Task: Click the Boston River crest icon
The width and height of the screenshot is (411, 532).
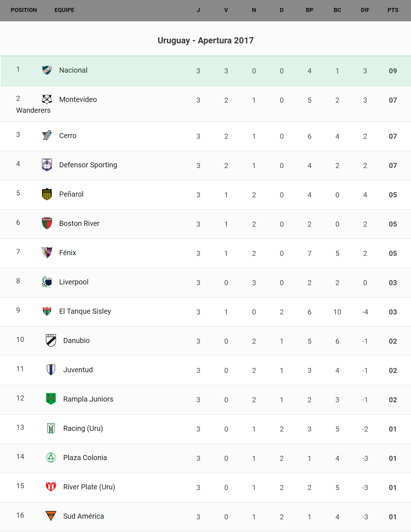Action: pyautogui.click(x=47, y=223)
